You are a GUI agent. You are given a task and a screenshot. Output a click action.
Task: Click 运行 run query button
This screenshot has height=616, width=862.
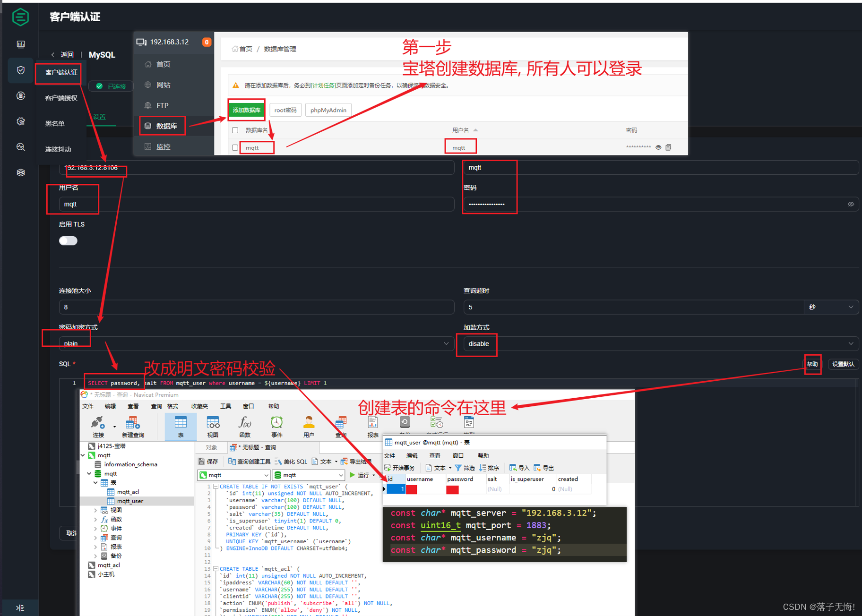[360, 475]
